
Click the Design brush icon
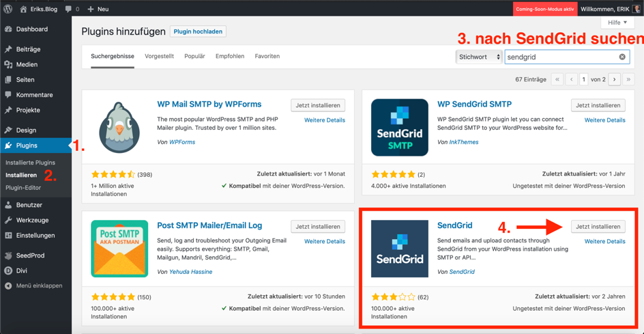pyautogui.click(x=8, y=130)
